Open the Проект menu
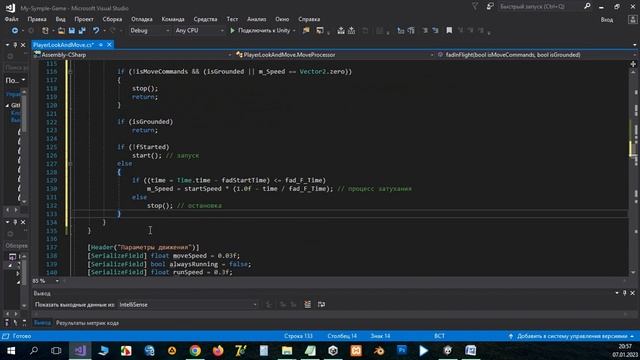This screenshot has width=640, height=360. [84, 19]
